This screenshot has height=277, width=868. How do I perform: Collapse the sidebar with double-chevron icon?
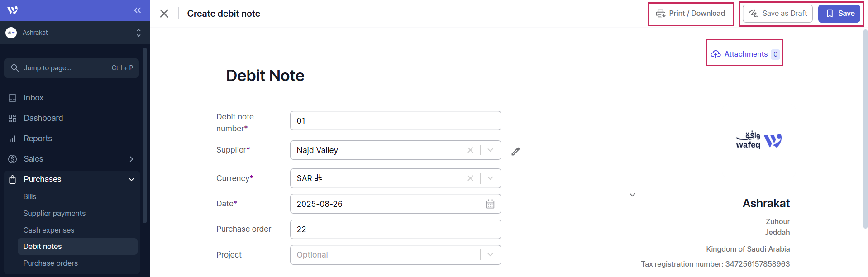137,10
